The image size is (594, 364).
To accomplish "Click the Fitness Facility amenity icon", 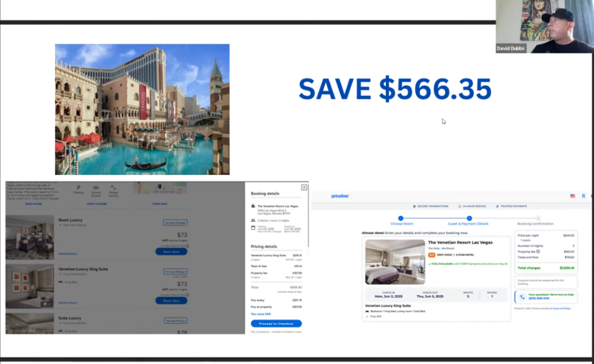I will tap(113, 188).
